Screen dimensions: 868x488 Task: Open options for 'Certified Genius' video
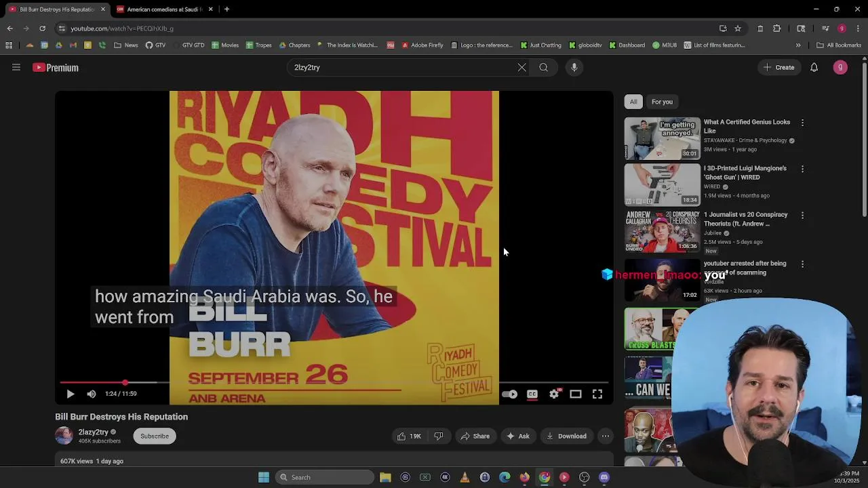(x=802, y=123)
